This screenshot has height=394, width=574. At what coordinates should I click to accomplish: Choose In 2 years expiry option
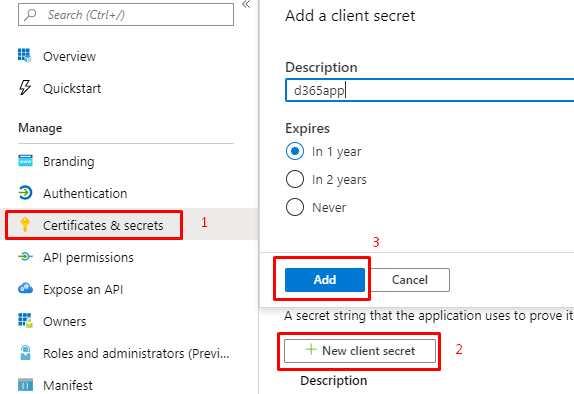click(295, 179)
